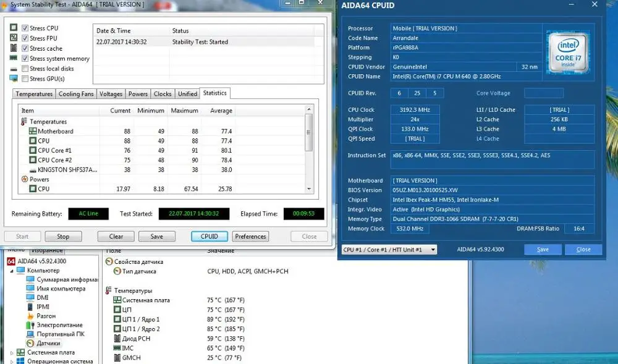Click the Motherboard sensor icon in Statistics

pyautogui.click(x=33, y=131)
